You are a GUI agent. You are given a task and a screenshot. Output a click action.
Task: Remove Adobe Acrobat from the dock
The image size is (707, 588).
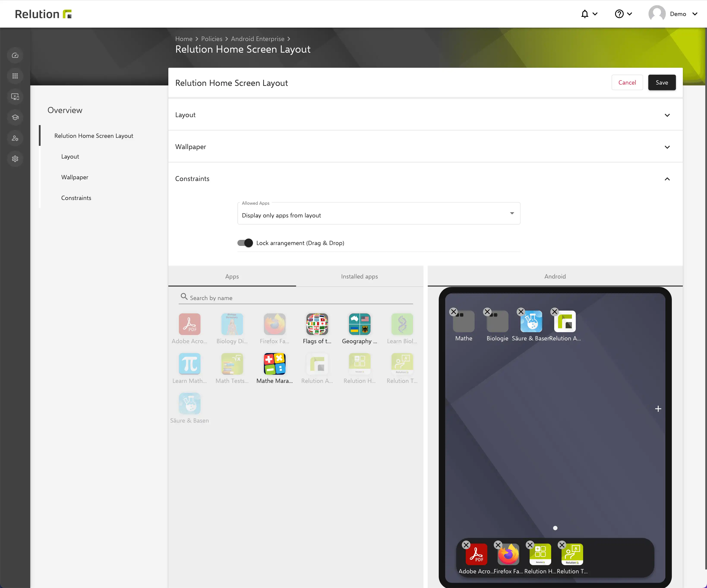pyautogui.click(x=466, y=545)
